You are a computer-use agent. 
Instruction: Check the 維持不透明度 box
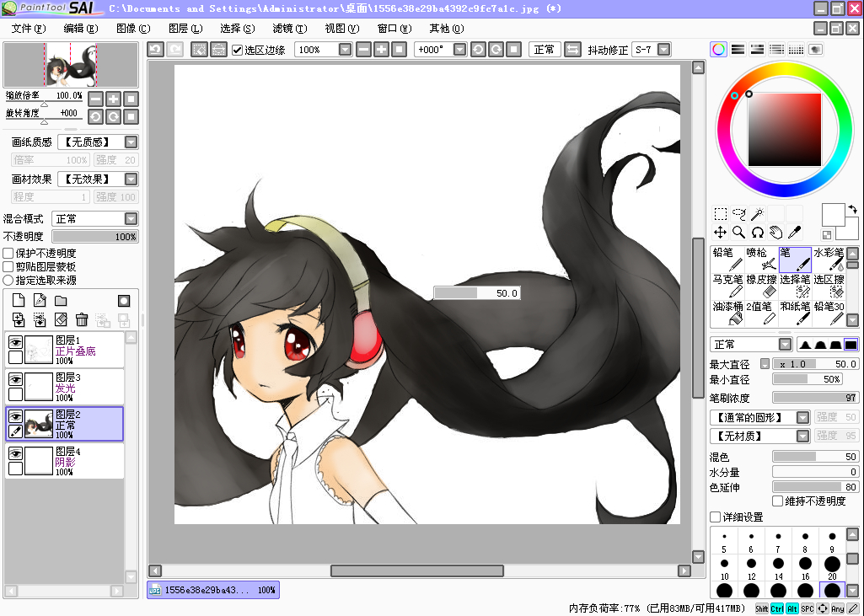pos(777,501)
